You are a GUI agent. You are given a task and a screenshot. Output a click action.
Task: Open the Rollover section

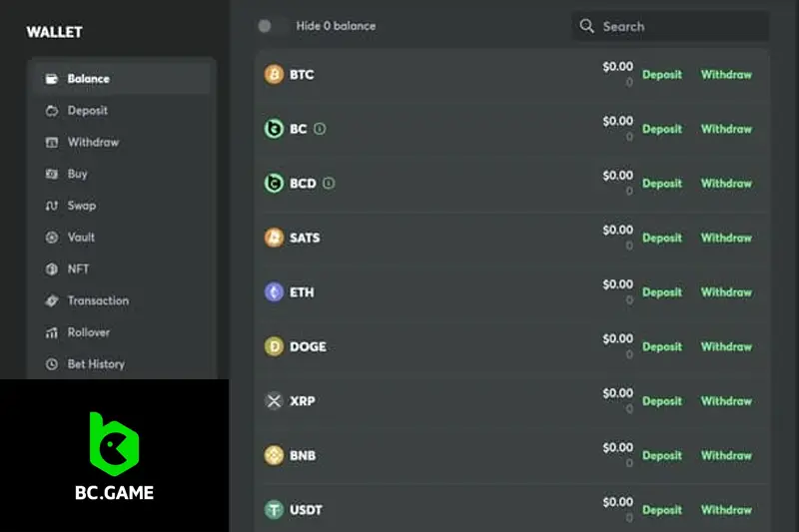pos(122,332)
